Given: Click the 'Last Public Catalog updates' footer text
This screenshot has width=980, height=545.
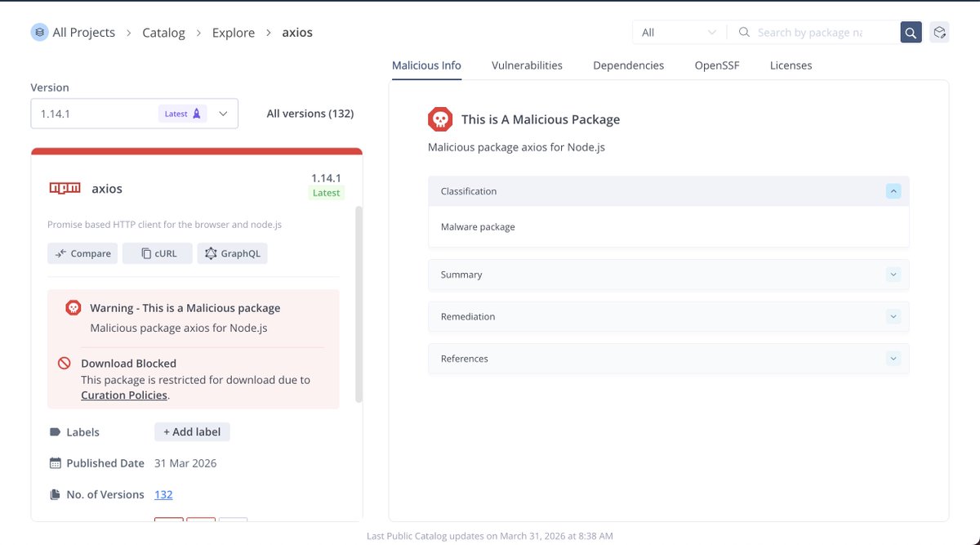Looking at the screenshot, I should (x=490, y=536).
